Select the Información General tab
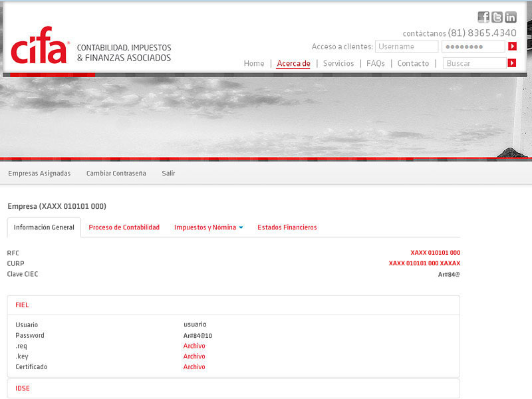The width and height of the screenshot is (532, 399). (44, 227)
